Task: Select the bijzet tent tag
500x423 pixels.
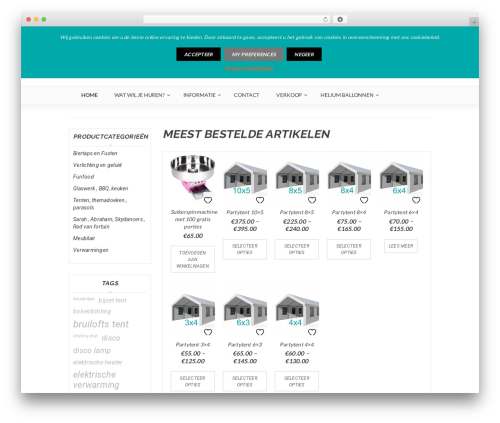Action: pos(112,300)
